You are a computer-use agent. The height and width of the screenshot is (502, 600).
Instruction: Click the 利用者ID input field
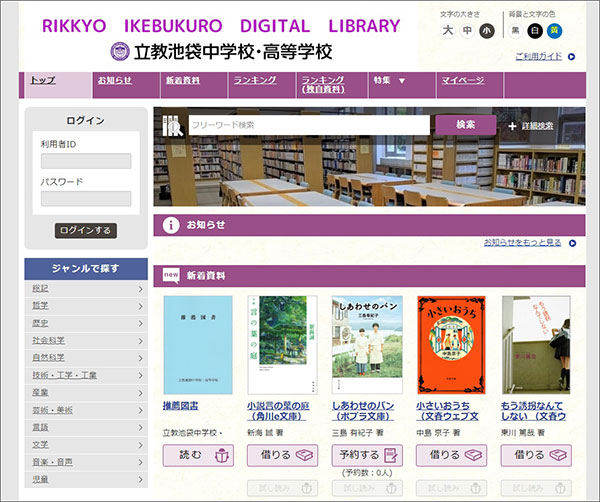point(86,161)
